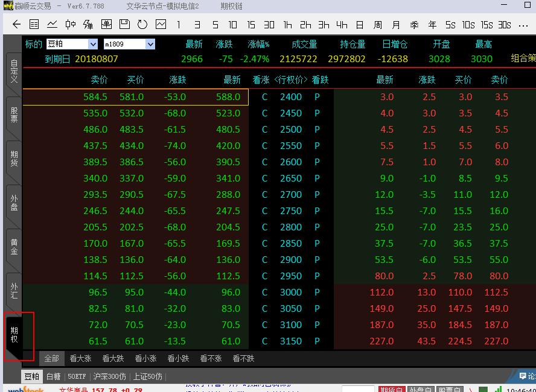Switch to the line chart icon
The height and width of the screenshot is (392, 536).
53,25
